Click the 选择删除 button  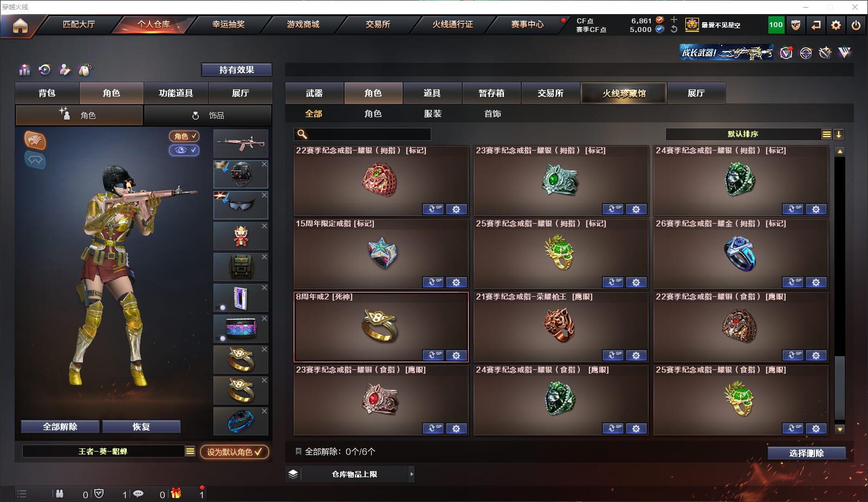coord(806,453)
